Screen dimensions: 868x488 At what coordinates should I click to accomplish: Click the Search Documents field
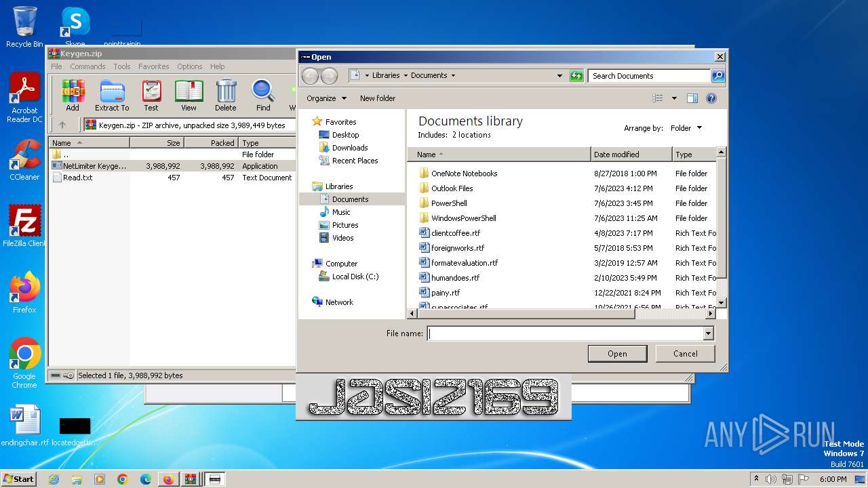(650, 76)
